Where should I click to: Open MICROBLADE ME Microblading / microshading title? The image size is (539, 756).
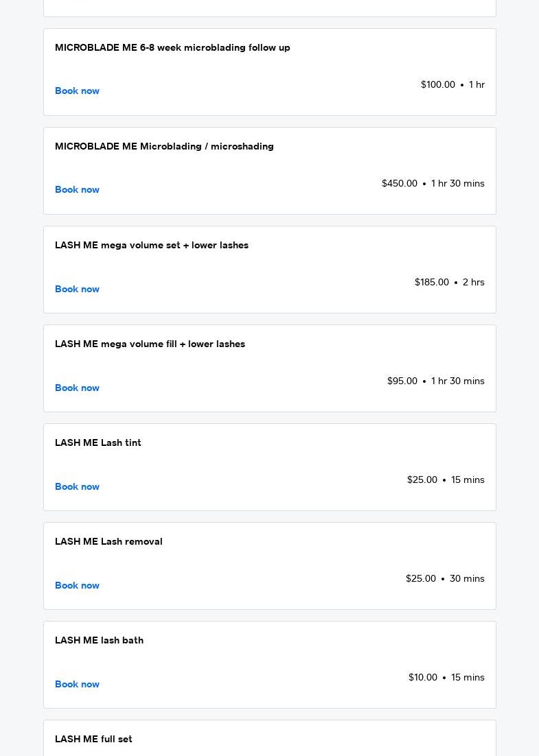(164, 147)
